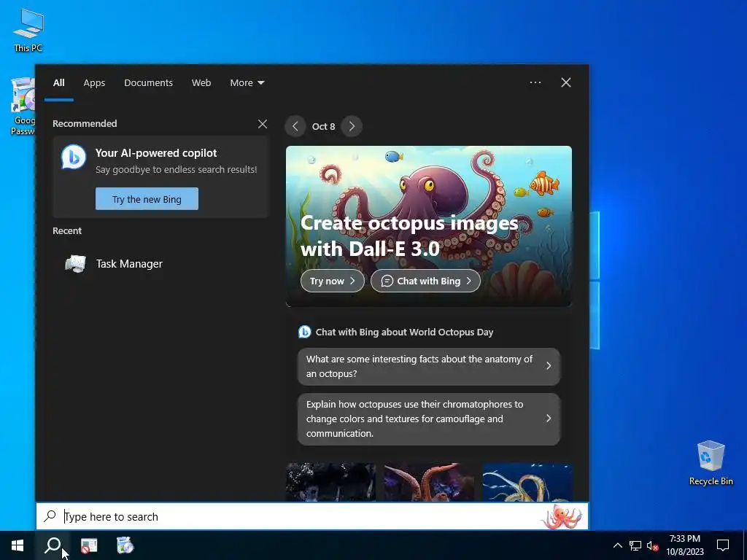This screenshot has width=747, height=560.
Task: Ask about the anatomy of an octopus
Action: coord(429,366)
